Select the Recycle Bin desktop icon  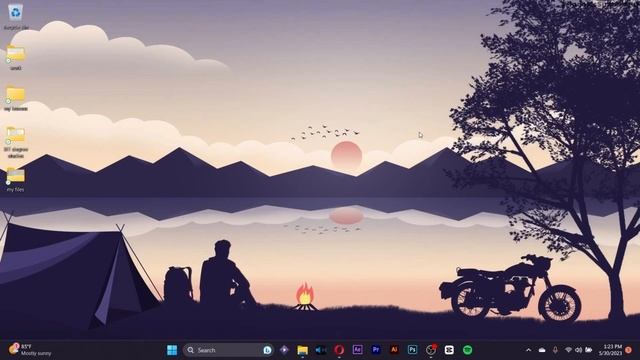[x=16, y=16]
